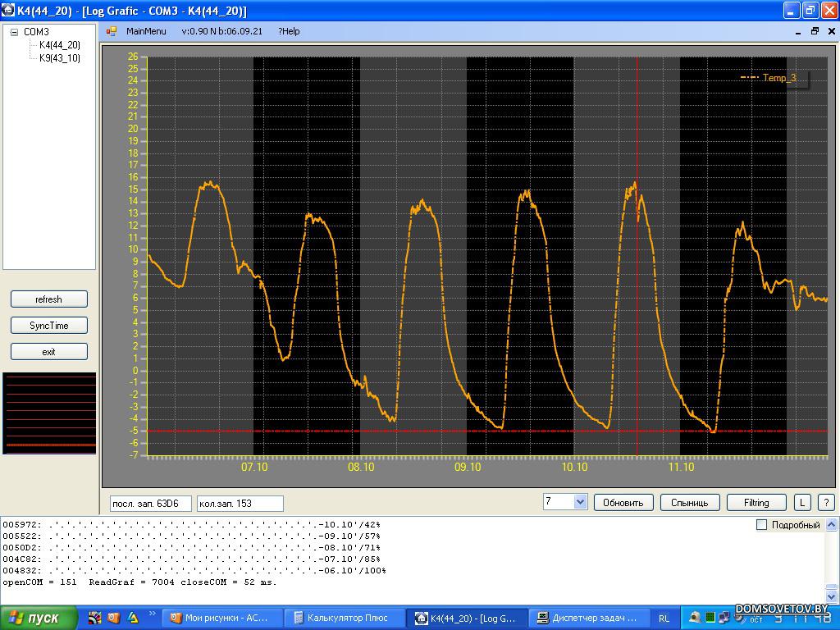Image resolution: width=840 pixels, height=630 pixels.
Task: Click the green Task Manager tray icon
Action: pyautogui.click(x=710, y=618)
